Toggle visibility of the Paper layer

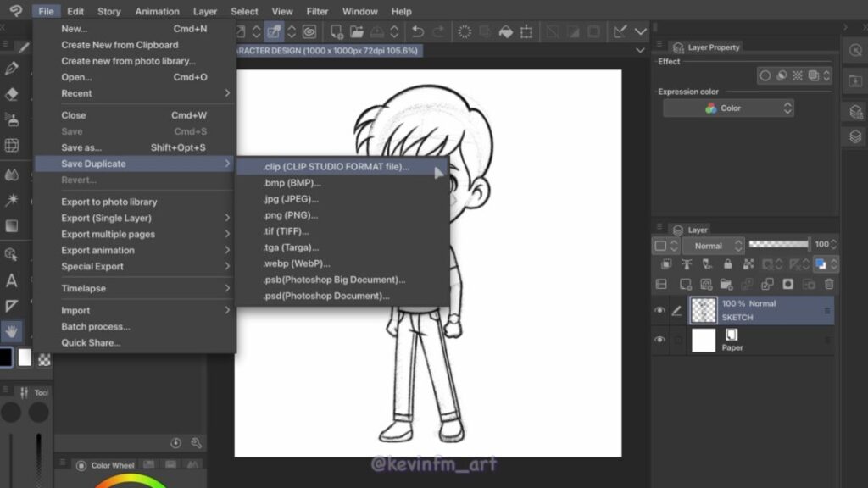[x=659, y=340]
